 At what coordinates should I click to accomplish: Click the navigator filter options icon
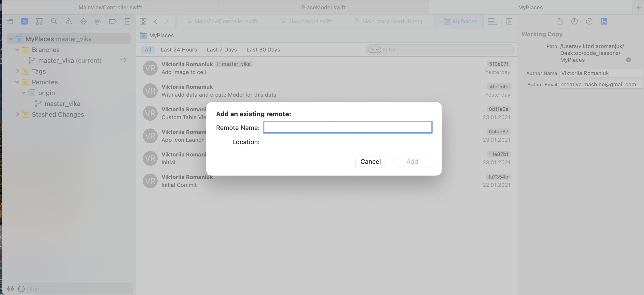click(21, 289)
